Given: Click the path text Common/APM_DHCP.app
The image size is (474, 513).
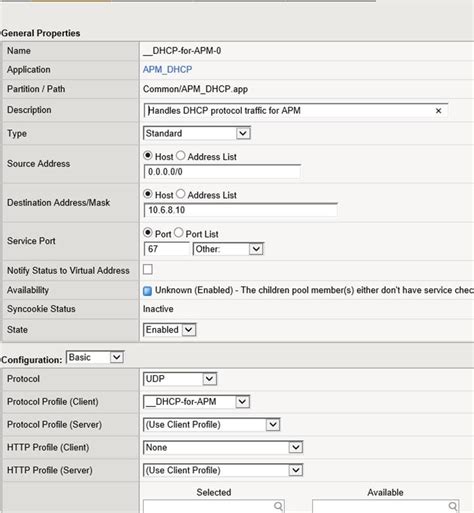Looking at the screenshot, I should [195, 89].
